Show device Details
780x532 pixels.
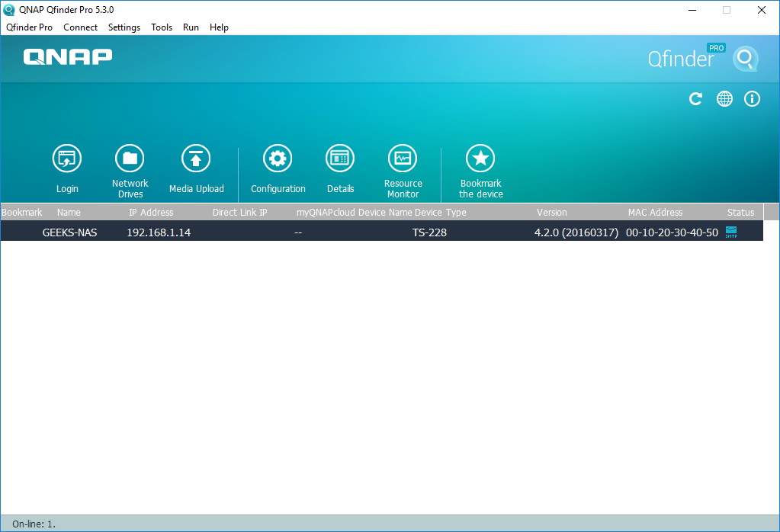click(x=340, y=159)
